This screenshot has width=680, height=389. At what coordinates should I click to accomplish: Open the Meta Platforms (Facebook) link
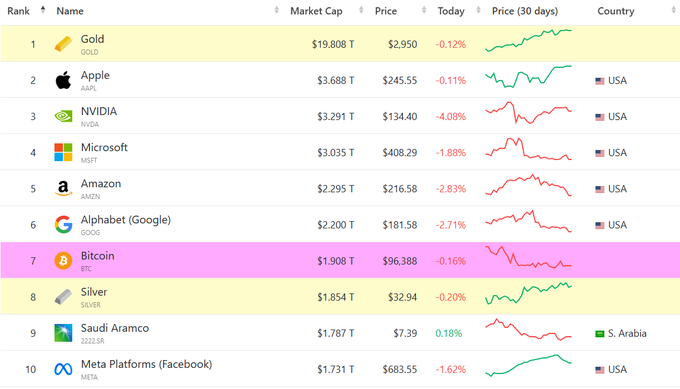[147, 364]
